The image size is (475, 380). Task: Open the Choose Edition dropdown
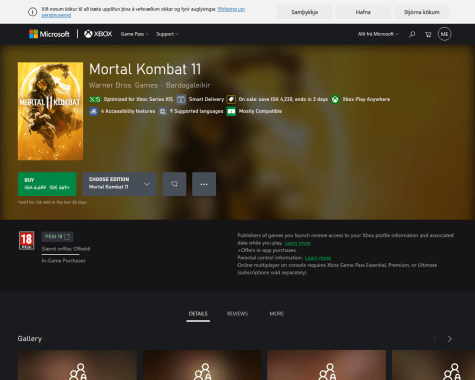tap(119, 184)
